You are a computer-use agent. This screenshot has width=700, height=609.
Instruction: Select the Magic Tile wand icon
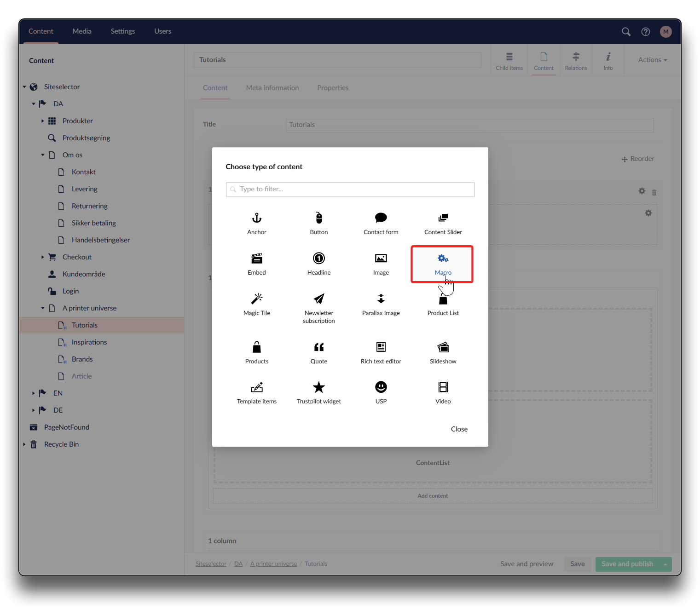coord(257,299)
